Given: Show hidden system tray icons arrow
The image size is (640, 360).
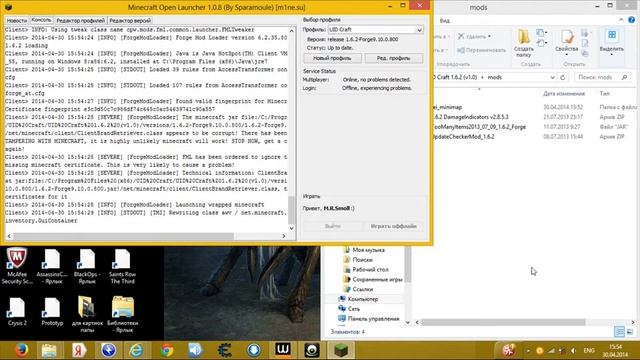Looking at the screenshot, I should (x=528, y=351).
